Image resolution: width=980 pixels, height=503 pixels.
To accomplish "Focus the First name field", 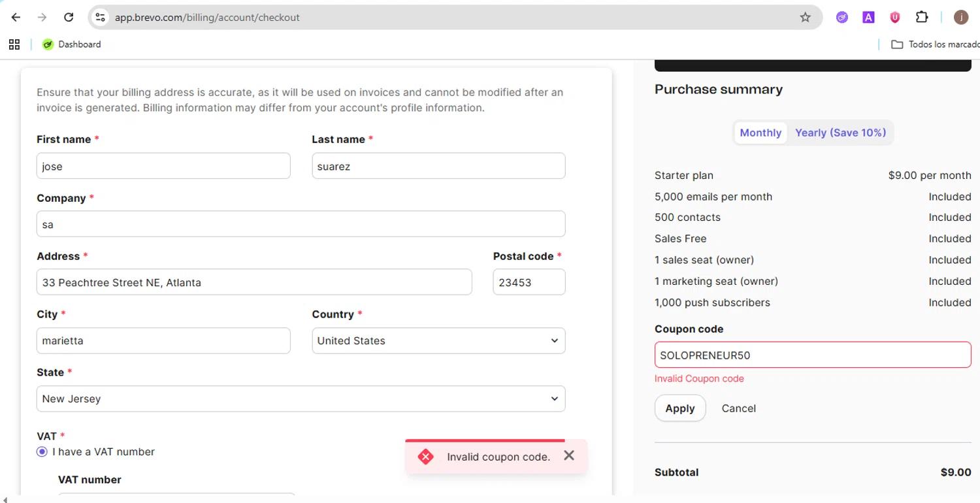I will point(163,166).
